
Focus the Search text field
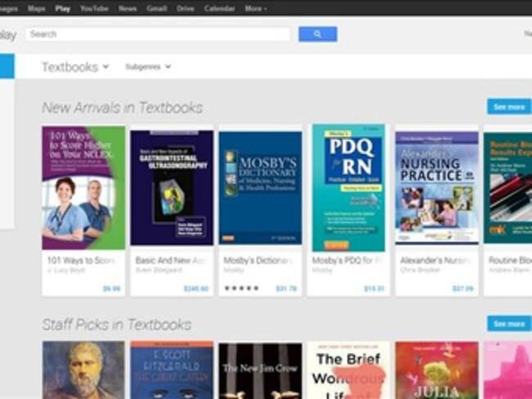(158, 34)
